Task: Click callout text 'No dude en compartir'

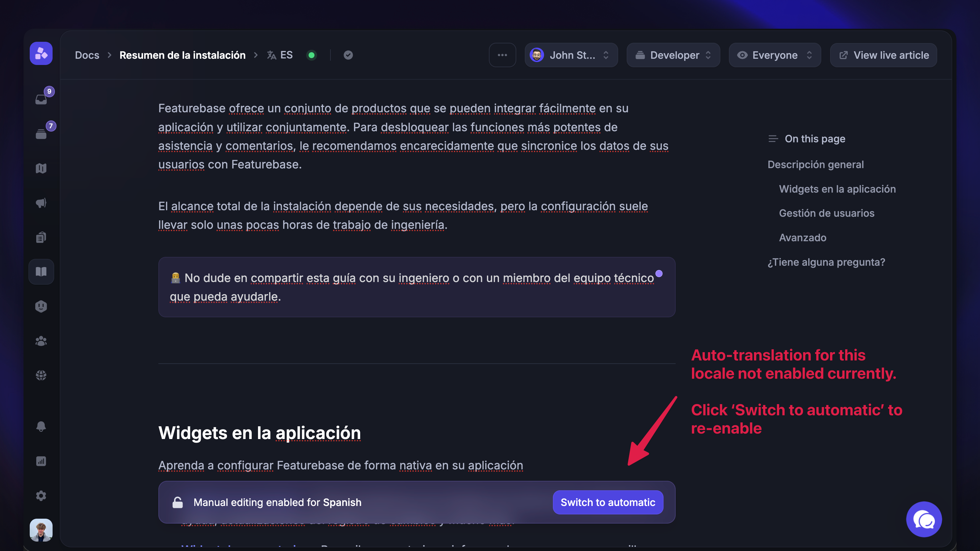Action: [412, 287]
